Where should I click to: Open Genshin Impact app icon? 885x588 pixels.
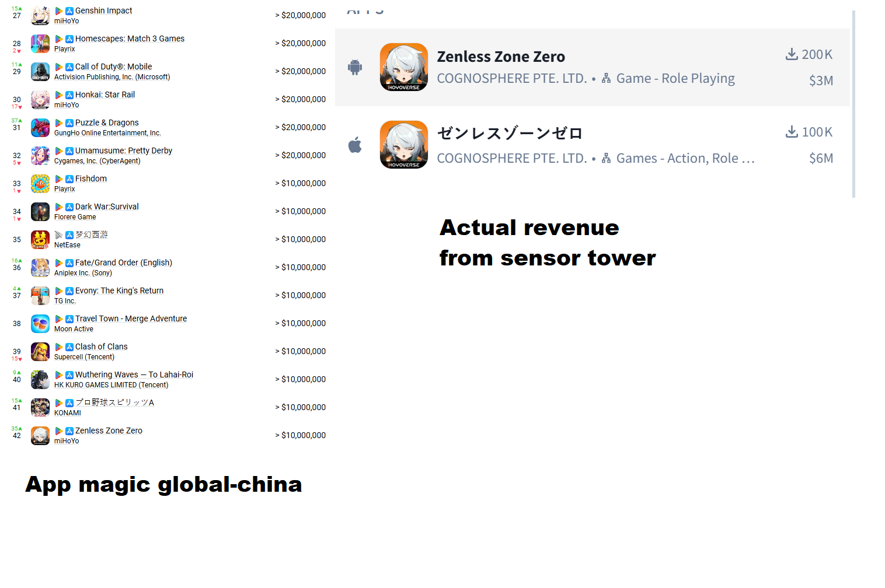pos(40,16)
